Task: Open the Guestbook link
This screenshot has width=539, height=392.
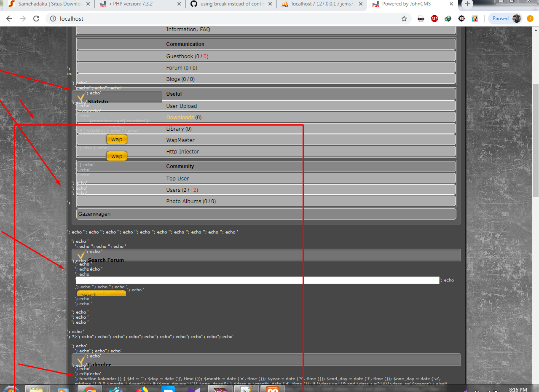Action: click(x=180, y=56)
